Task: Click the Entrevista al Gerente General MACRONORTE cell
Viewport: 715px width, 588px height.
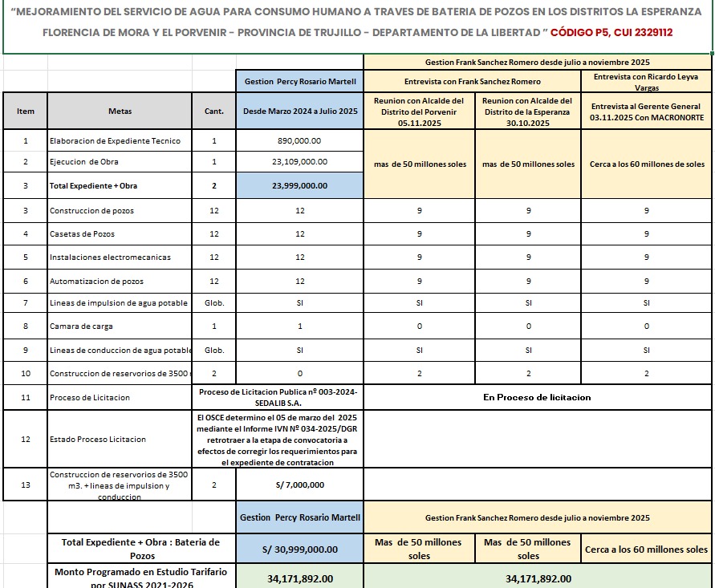Action: point(647,112)
